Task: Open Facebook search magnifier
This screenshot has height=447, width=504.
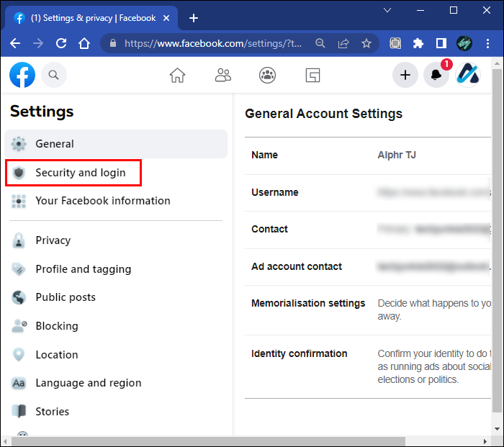Action: (x=53, y=74)
